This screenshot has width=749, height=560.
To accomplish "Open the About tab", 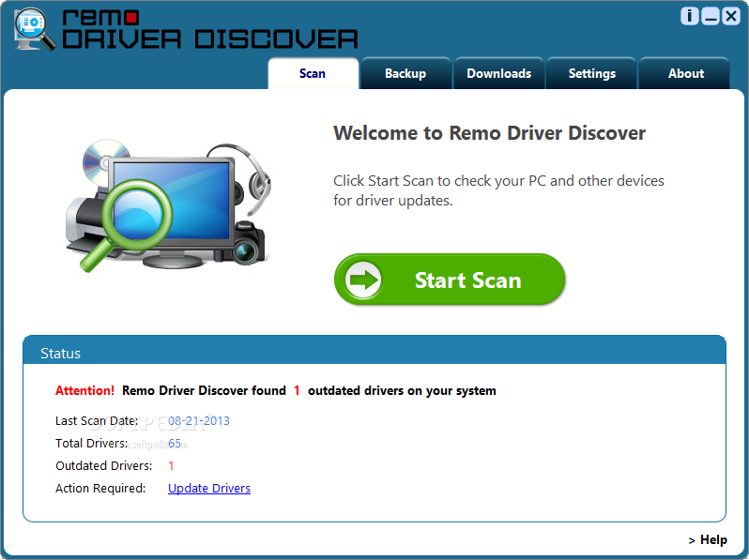I will 685,73.
